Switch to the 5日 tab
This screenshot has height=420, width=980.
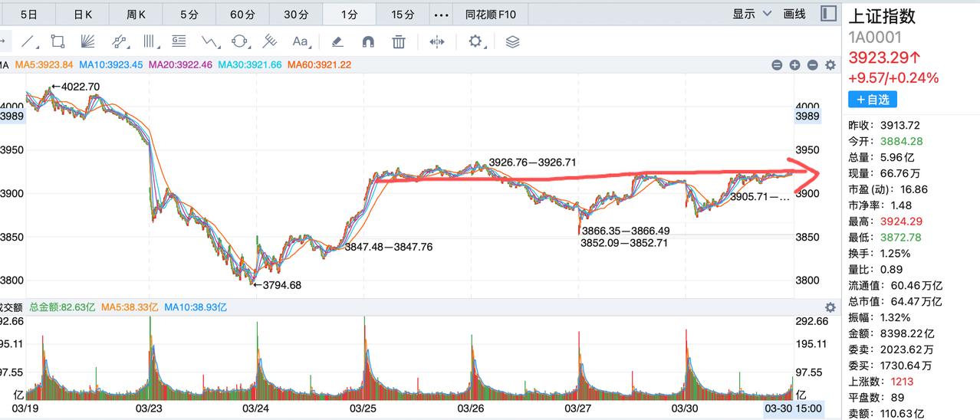click(29, 15)
